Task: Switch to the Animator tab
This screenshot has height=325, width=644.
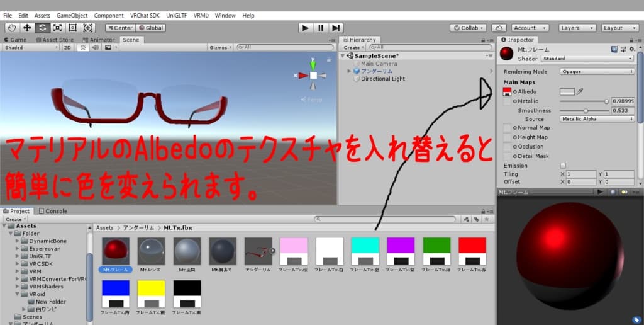Action: [99, 40]
